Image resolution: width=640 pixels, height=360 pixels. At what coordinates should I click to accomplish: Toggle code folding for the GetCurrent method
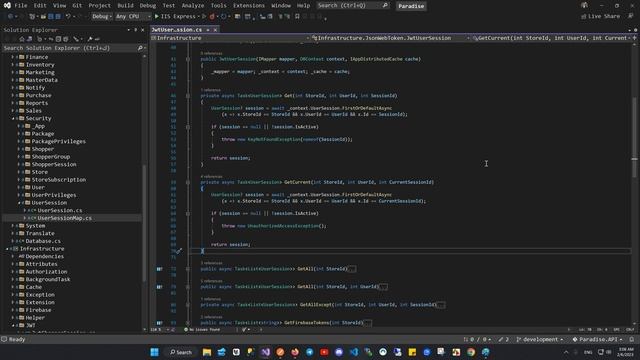[188, 182]
